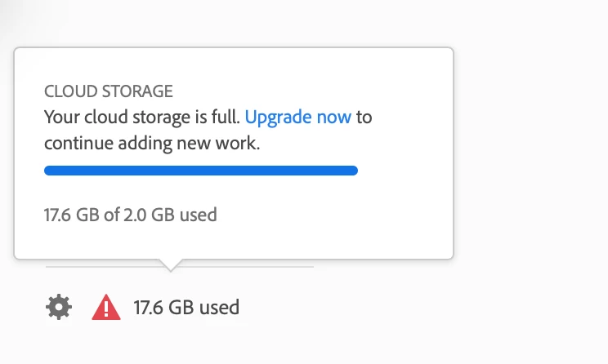Click the word "STORAGE" in the popover title
This screenshot has height=364, width=608.
(x=137, y=91)
